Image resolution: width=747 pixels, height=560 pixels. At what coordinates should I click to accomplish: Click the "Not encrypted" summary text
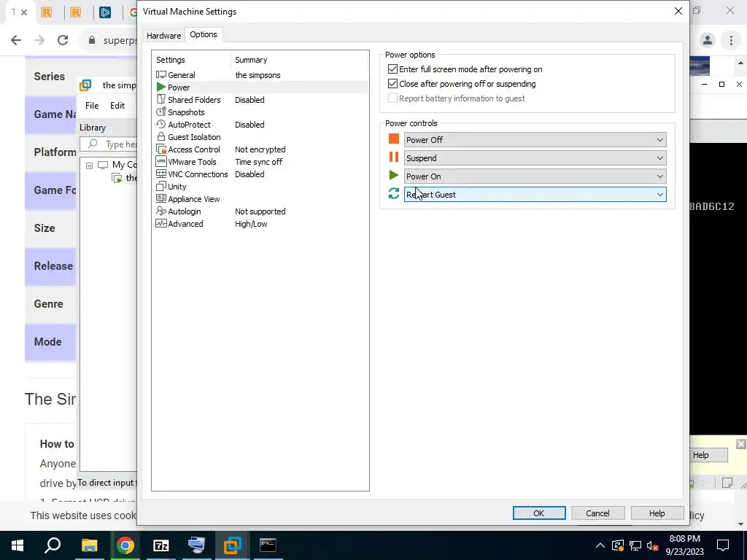pos(260,149)
